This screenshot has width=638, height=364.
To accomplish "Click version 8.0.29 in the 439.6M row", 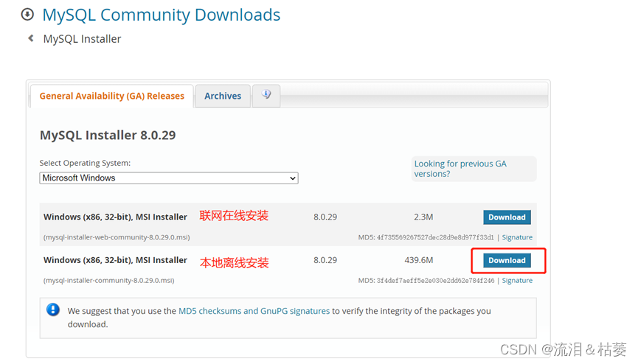I will [x=325, y=260].
